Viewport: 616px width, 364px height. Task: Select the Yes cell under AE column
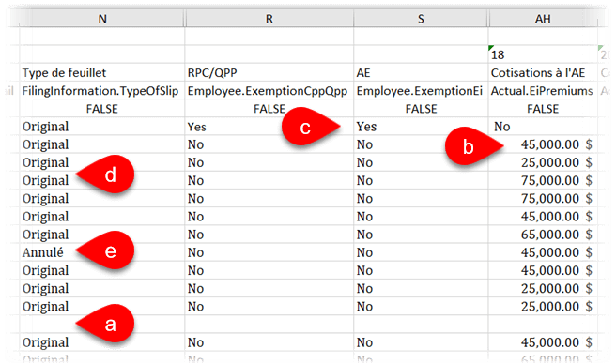421,127
